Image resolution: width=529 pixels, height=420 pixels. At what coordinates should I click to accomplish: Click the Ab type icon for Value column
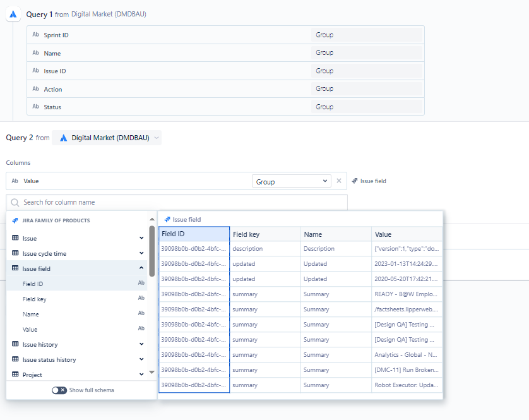(x=15, y=181)
